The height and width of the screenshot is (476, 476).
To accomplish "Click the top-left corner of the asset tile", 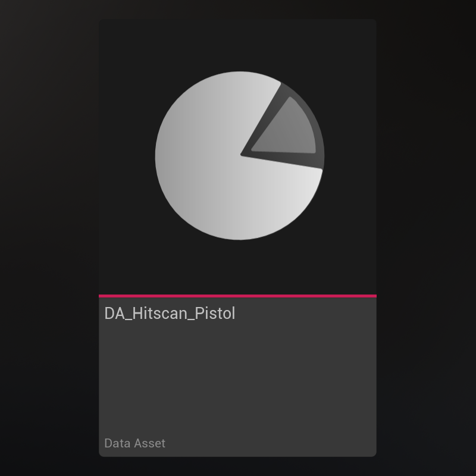I will pyautogui.click(x=102, y=23).
